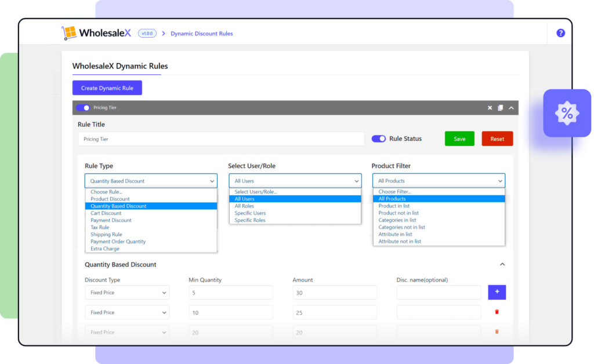
Task: Choose Product not in list filter
Action: [439, 213]
